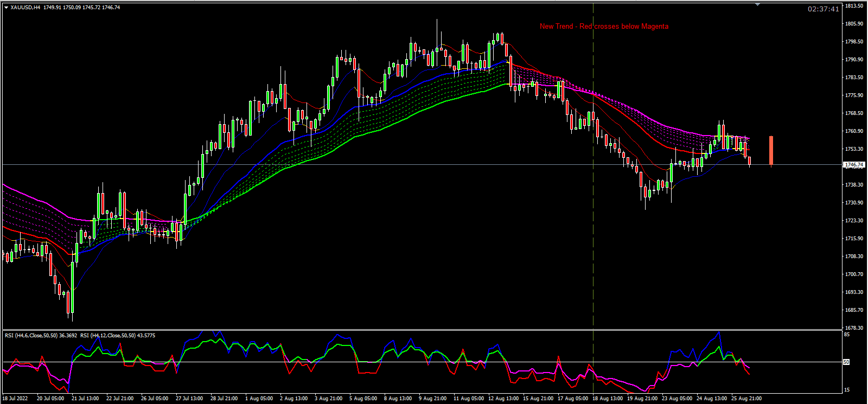Click the '2 Aug 13:00' time label
The width and height of the screenshot is (868, 404).
click(294, 399)
